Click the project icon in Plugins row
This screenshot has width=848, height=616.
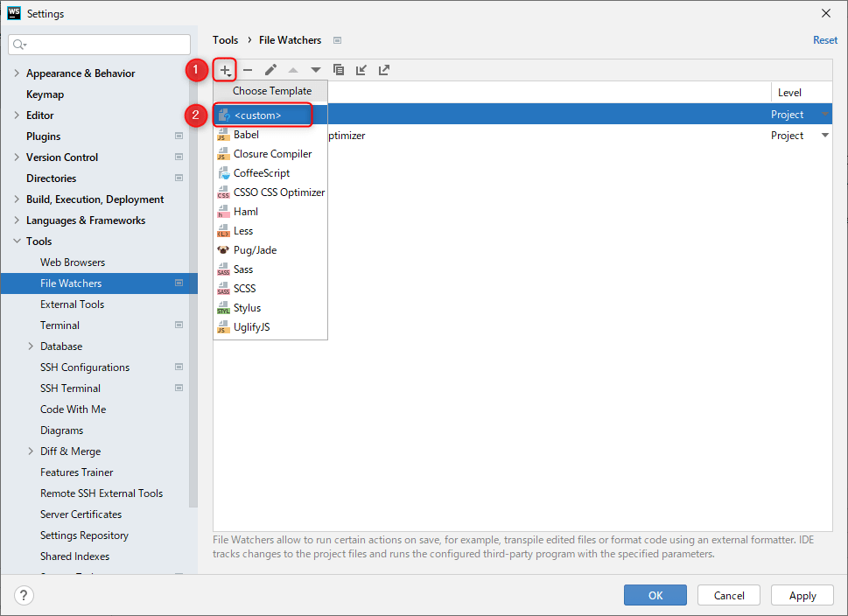(179, 136)
